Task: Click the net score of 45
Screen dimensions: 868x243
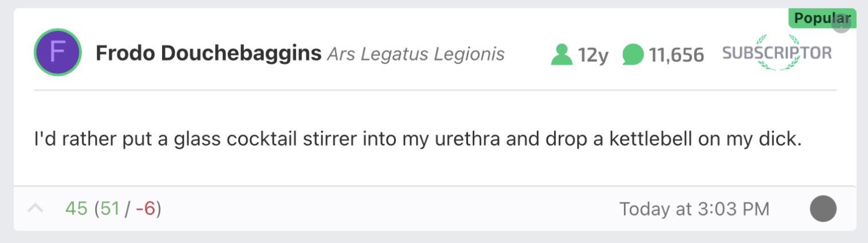Action: [x=76, y=209]
